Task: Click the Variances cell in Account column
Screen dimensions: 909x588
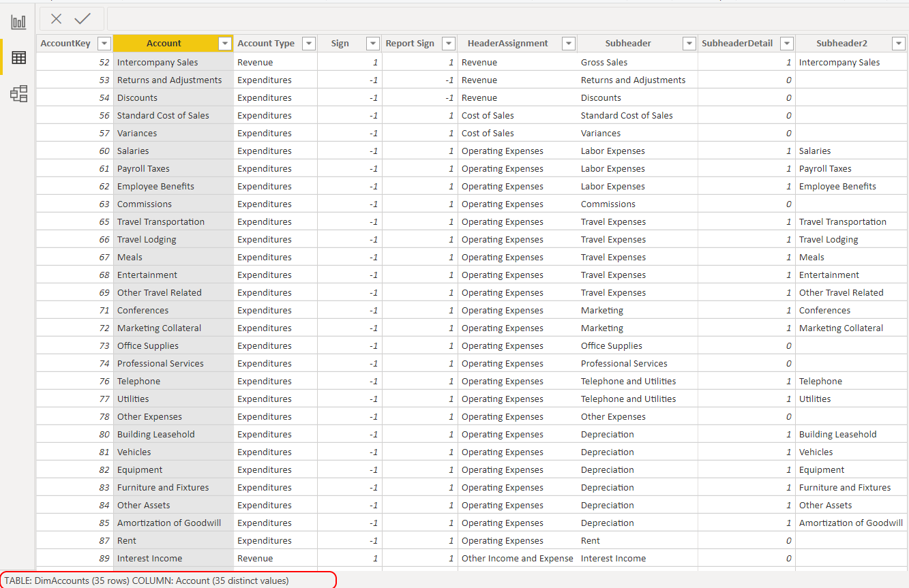Action: pyautogui.click(x=173, y=133)
